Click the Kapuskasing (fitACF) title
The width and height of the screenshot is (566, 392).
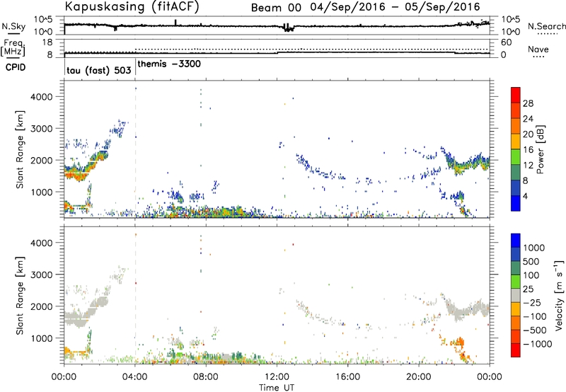(132, 7)
